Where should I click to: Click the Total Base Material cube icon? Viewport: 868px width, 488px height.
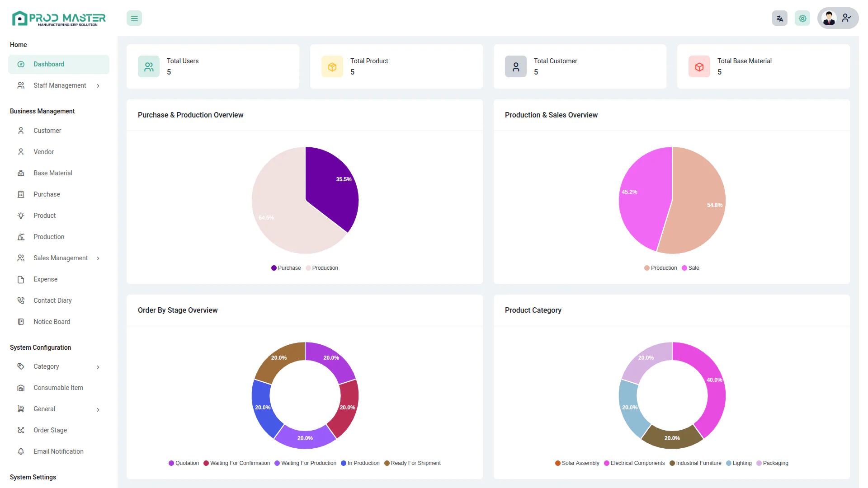tap(699, 67)
